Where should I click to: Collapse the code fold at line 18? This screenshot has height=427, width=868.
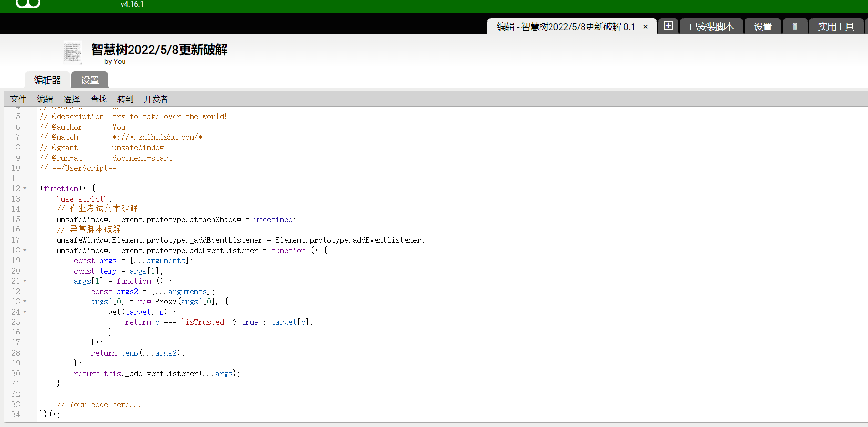click(25, 250)
